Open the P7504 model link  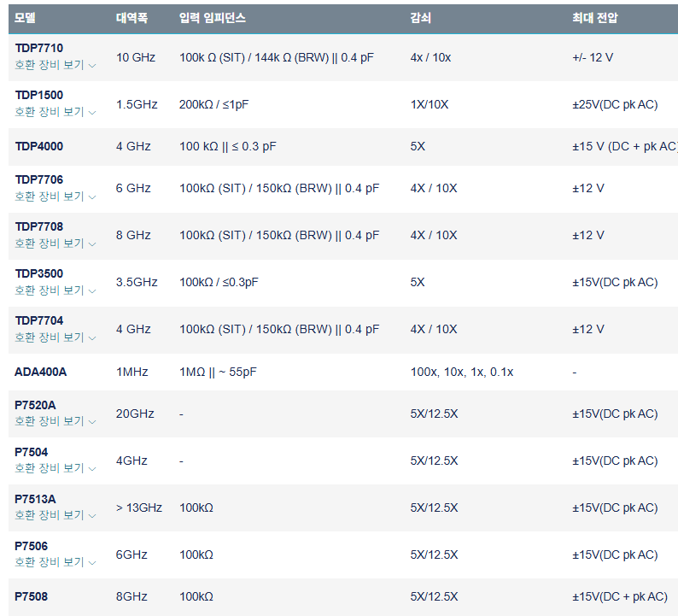[31, 452]
